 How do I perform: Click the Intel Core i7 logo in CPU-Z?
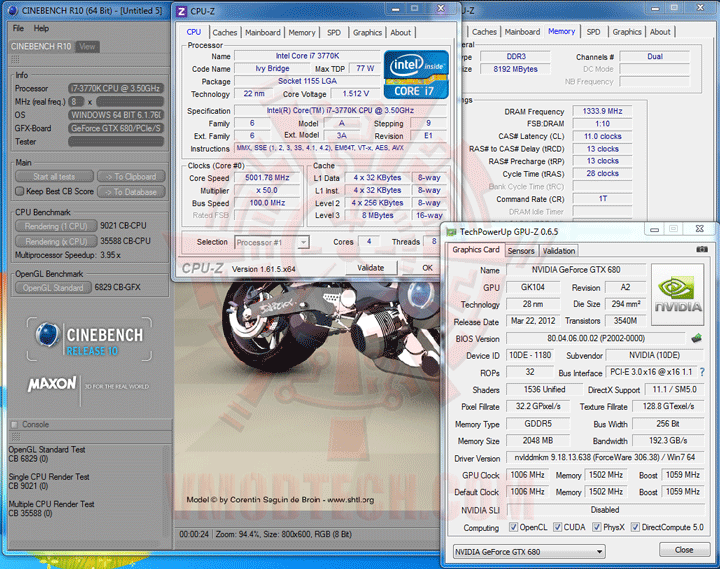tap(416, 74)
